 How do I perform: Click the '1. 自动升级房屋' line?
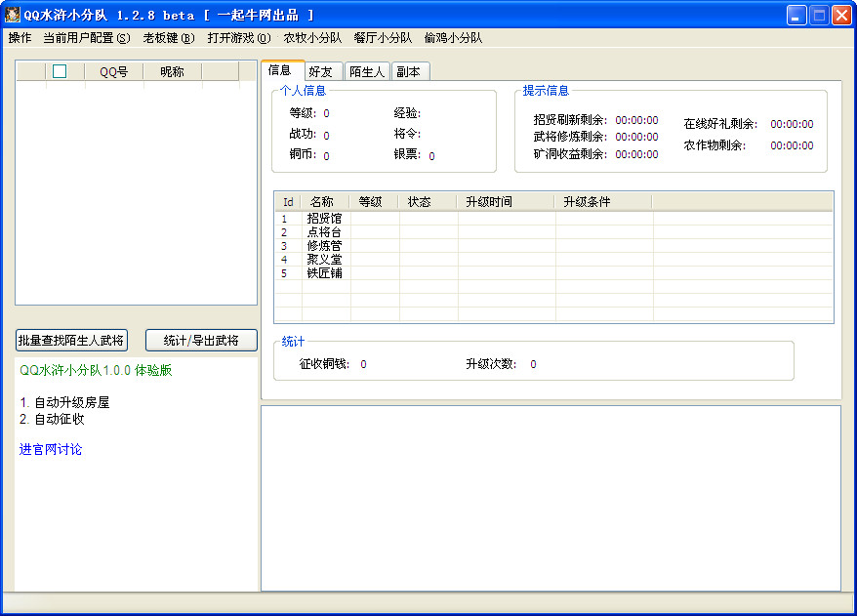click(x=64, y=402)
